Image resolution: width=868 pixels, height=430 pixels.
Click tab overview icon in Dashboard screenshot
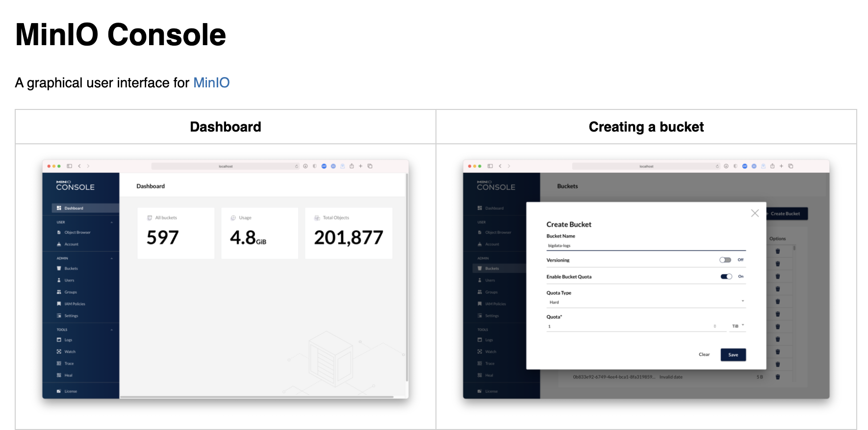tap(370, 166)
